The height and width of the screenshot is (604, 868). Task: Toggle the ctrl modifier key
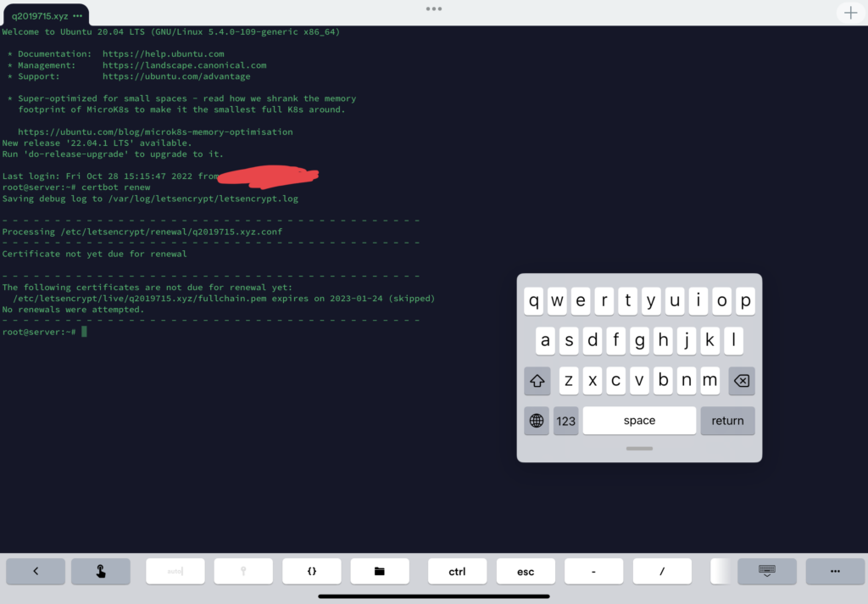[458, 571]
